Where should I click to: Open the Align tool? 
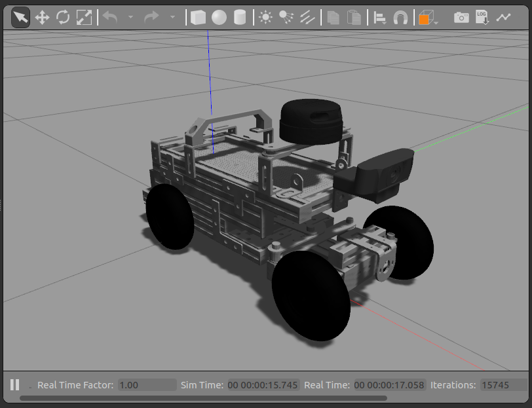point(379,18)
